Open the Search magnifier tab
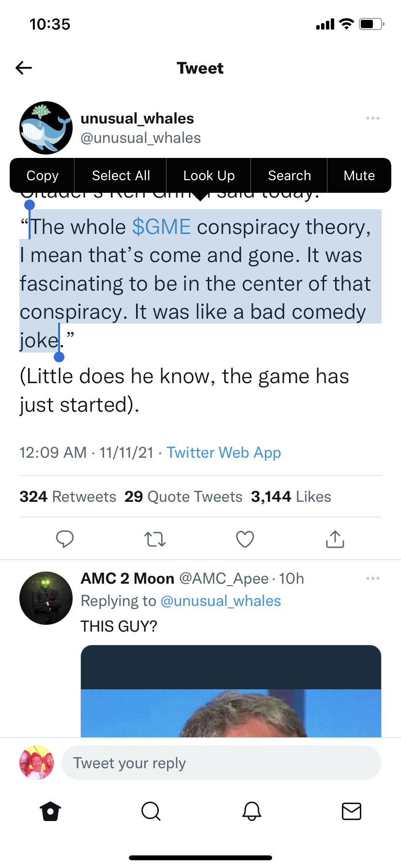This screenshot has width=401, height=868. tap(151, 811)
